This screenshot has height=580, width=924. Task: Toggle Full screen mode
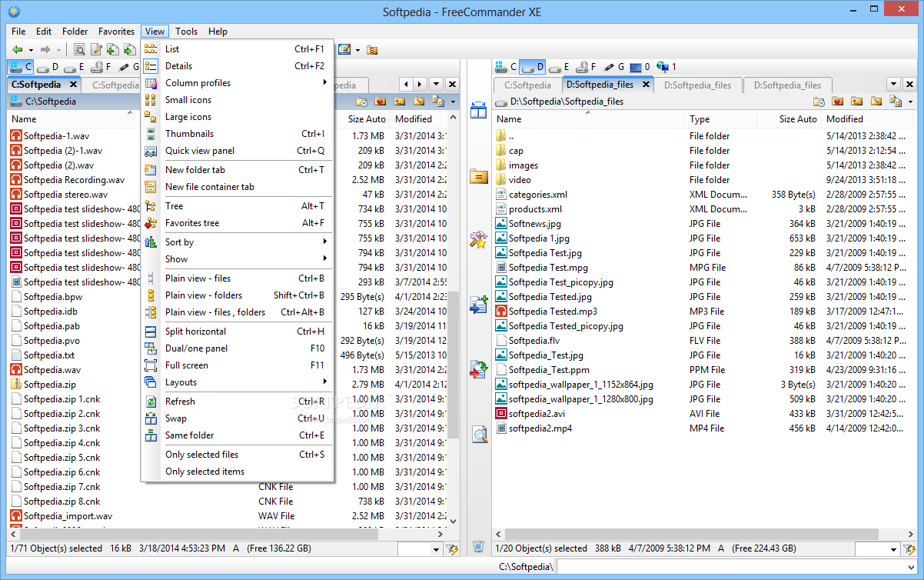point(238,365)
